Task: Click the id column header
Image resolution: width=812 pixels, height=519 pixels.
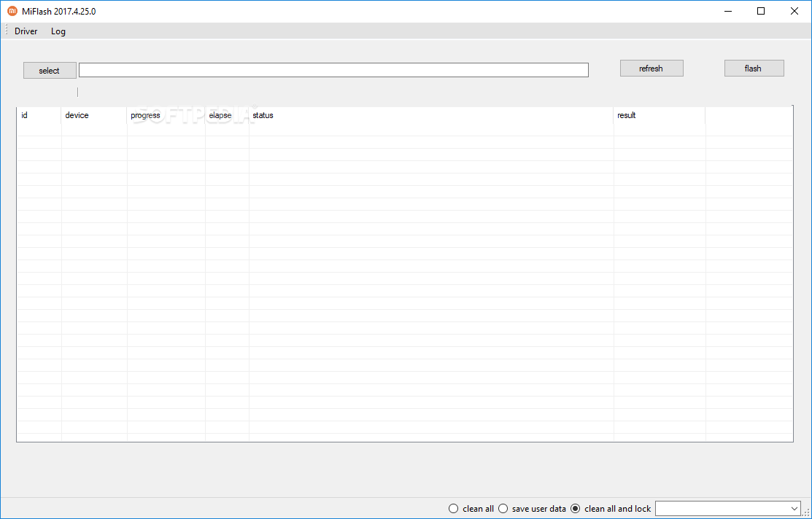Action: pos(39,115)
